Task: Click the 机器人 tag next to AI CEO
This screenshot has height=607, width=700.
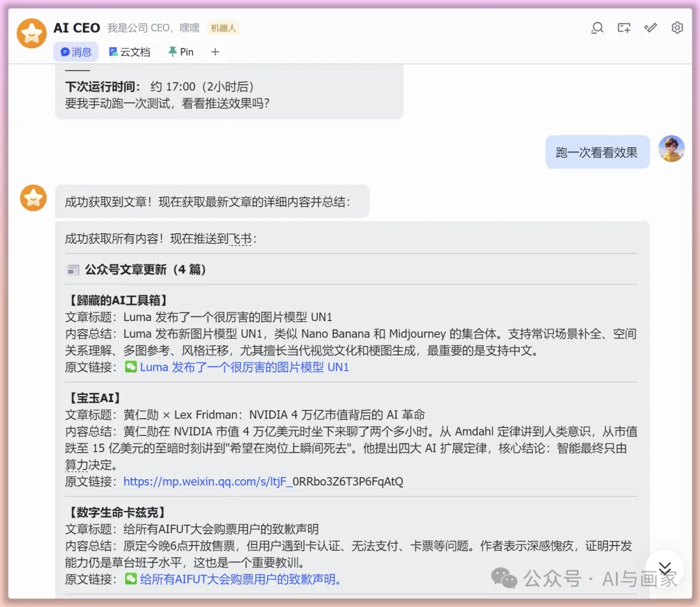Action: (223, 28)
